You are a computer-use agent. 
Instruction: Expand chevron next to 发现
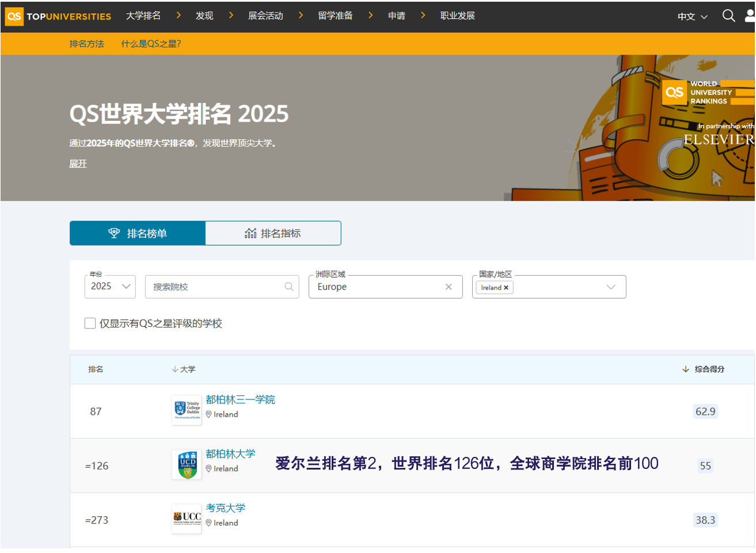231,16
